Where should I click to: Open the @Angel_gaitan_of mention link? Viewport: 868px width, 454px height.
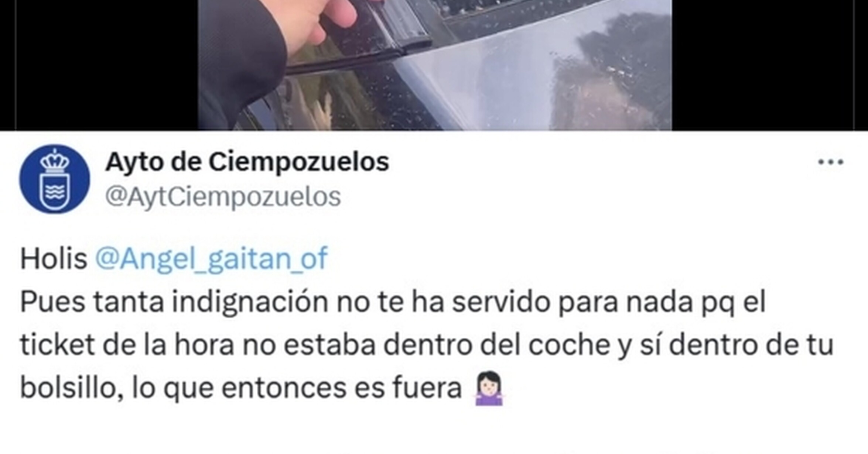click(x=211, y=258)
